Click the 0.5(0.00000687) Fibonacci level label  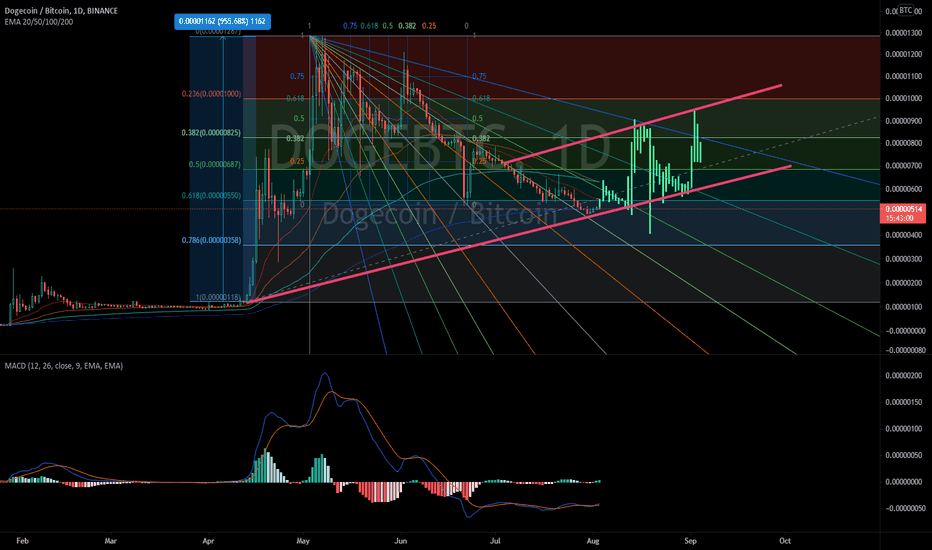(x=215, y=165)
